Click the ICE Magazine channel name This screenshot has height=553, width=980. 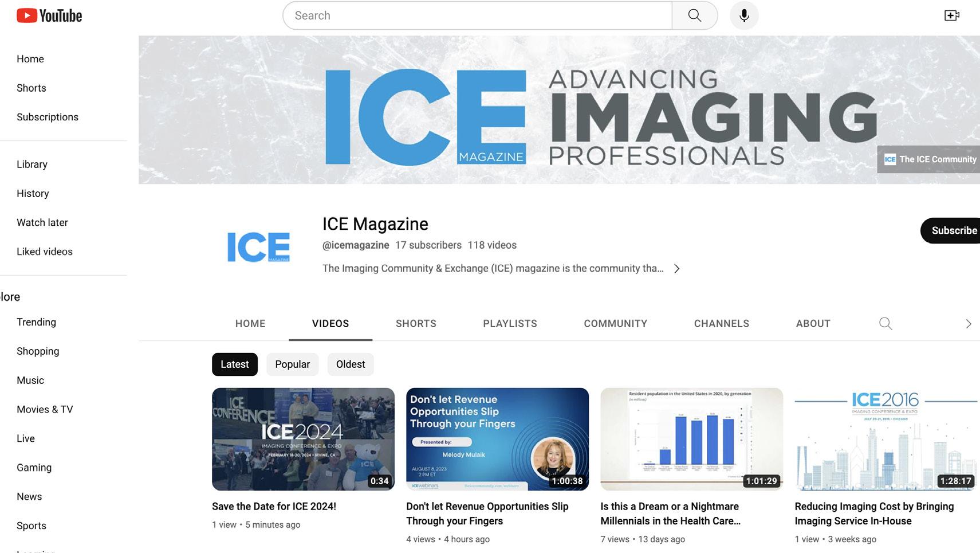375,224
